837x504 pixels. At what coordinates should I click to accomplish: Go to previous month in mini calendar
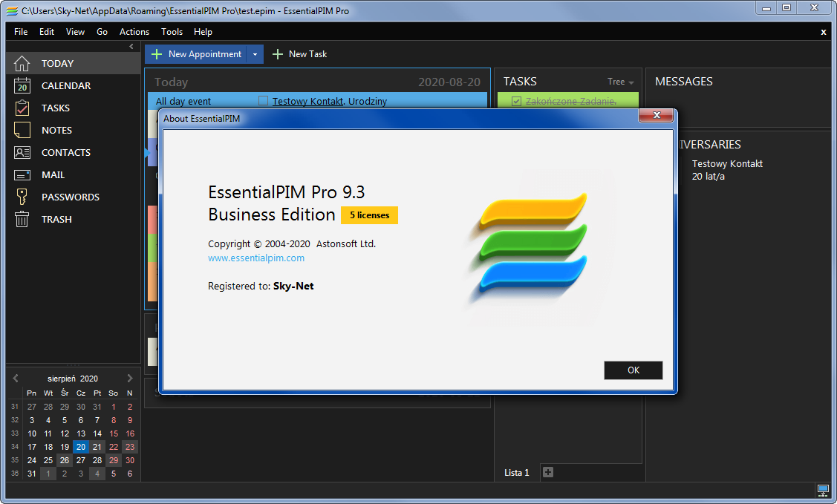pos(16,378)
